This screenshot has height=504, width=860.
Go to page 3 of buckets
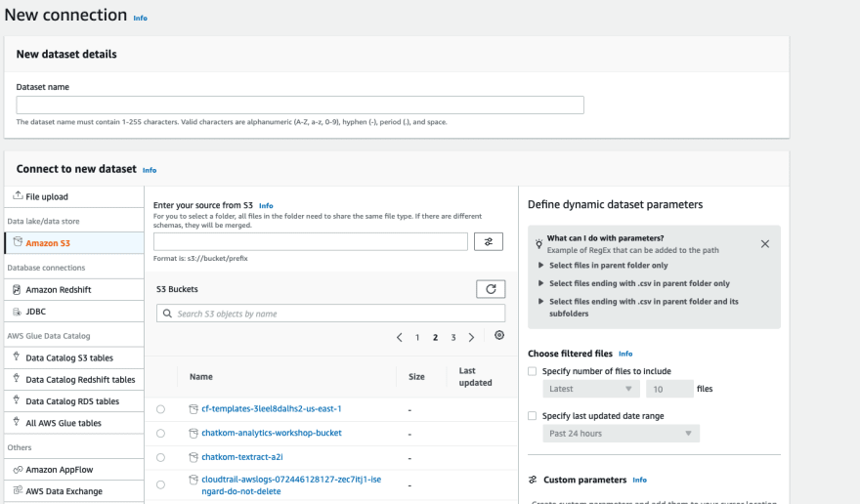click(x=453, y=338)
